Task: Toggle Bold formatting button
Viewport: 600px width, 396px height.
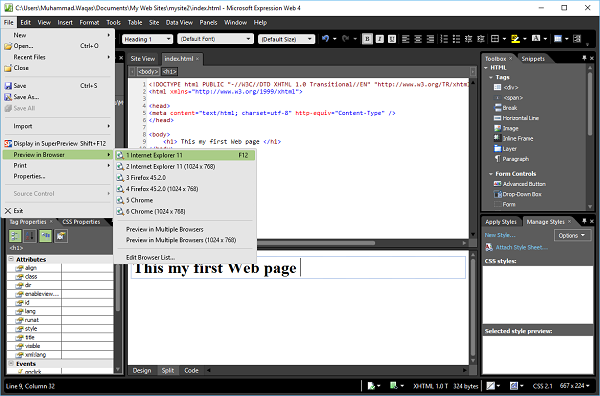Action: 367,39
